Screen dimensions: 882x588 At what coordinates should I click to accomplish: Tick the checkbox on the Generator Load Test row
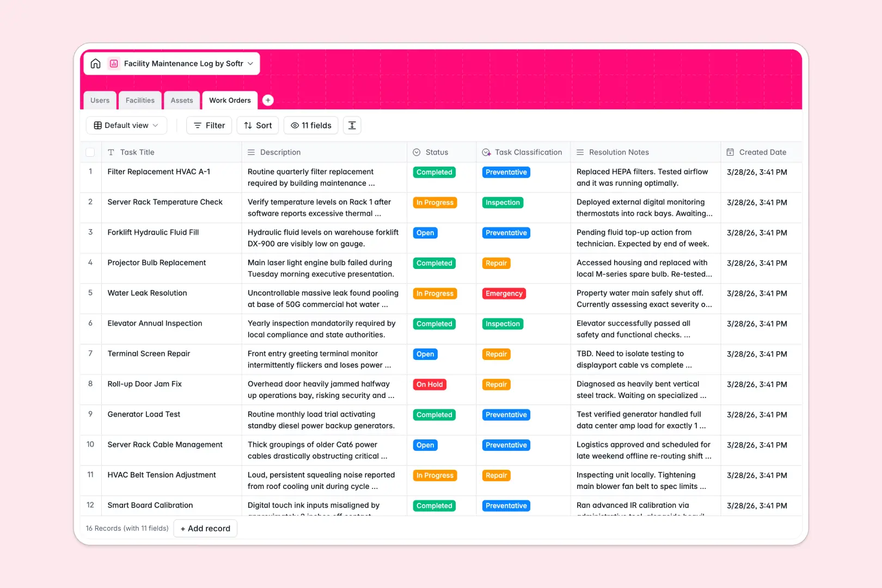click(x=90, y=414)
